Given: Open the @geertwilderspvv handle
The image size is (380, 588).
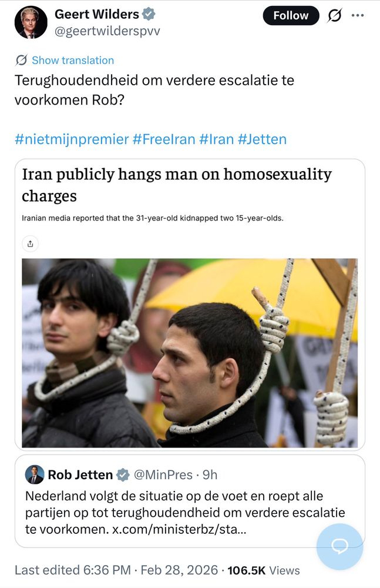Looking at the screenshot, I should point(107,31).
